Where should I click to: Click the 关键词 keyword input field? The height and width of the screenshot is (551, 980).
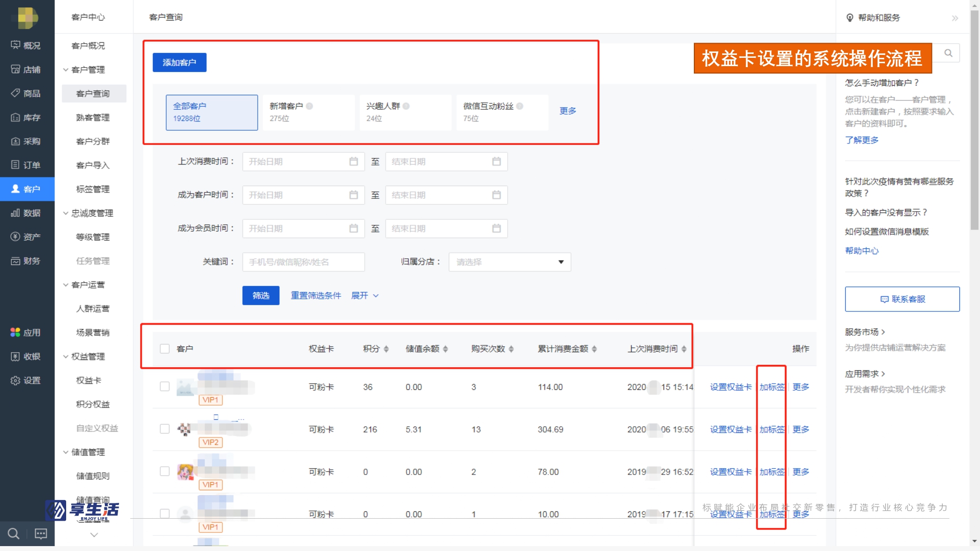303,262
